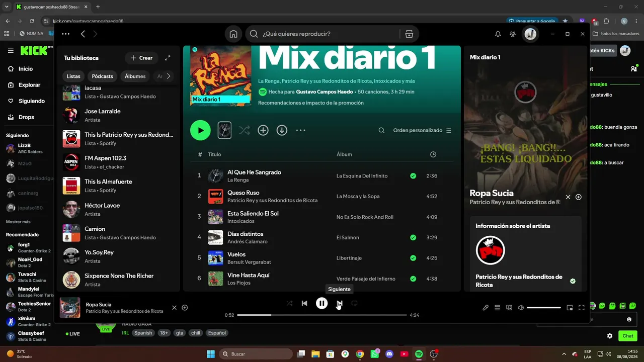The image size is (644, 362).
Task: Open Windows Start menu
Action: [211, 354]
